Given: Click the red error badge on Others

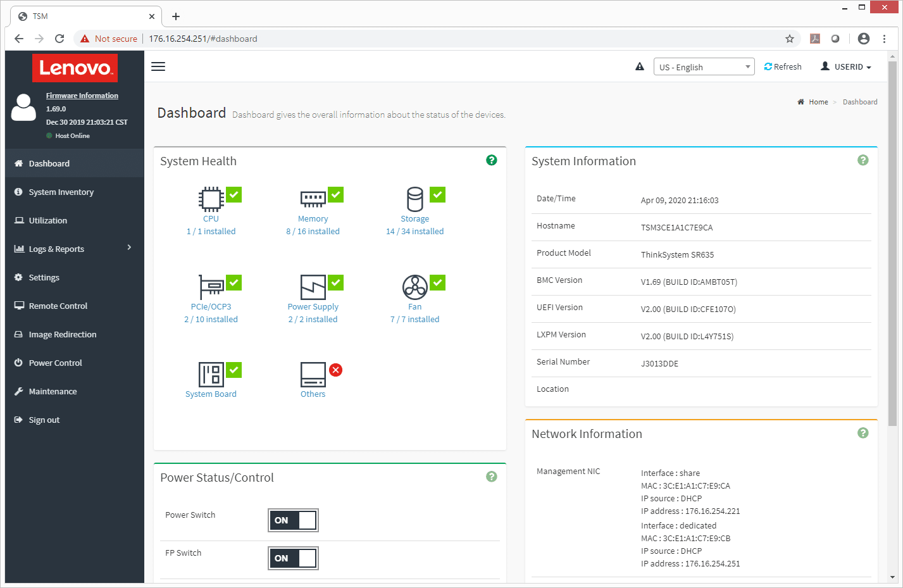Looking at the screenshot, I should pyautogui.click(x=336, y=370).
